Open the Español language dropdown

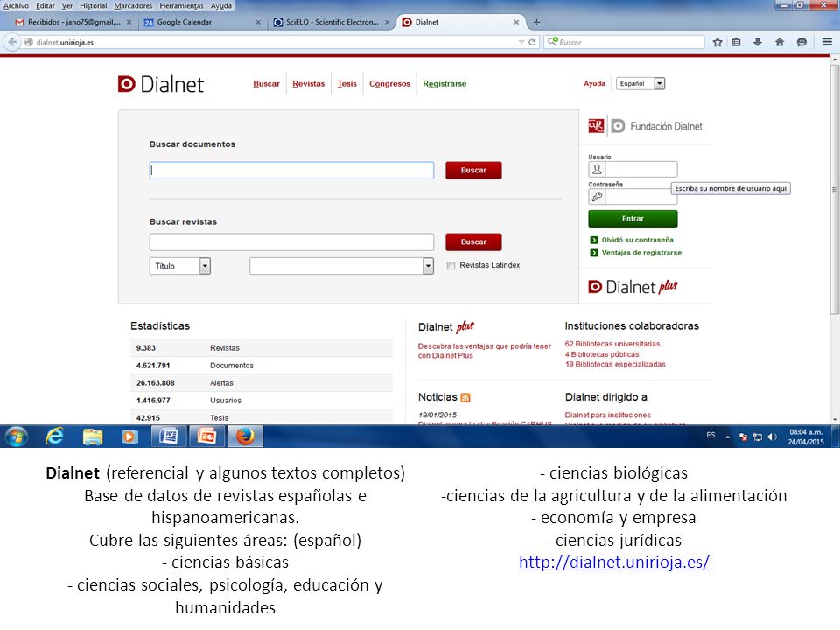click(x=640, y=84)
